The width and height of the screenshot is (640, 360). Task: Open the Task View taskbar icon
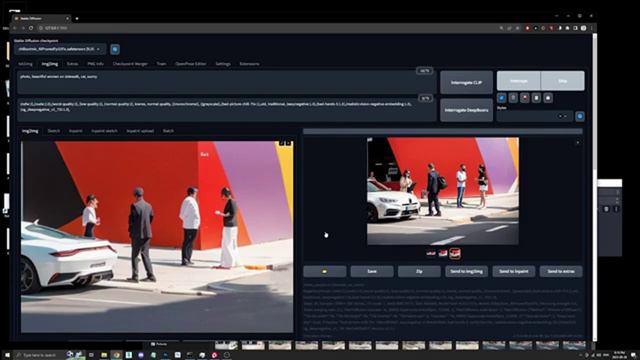(x=91, y=355)
